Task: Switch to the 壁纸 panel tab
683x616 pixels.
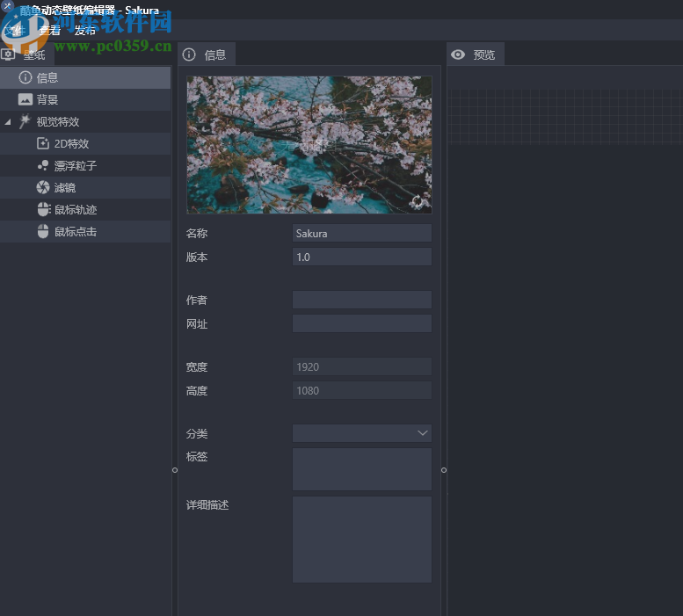Action: point(27,54)
